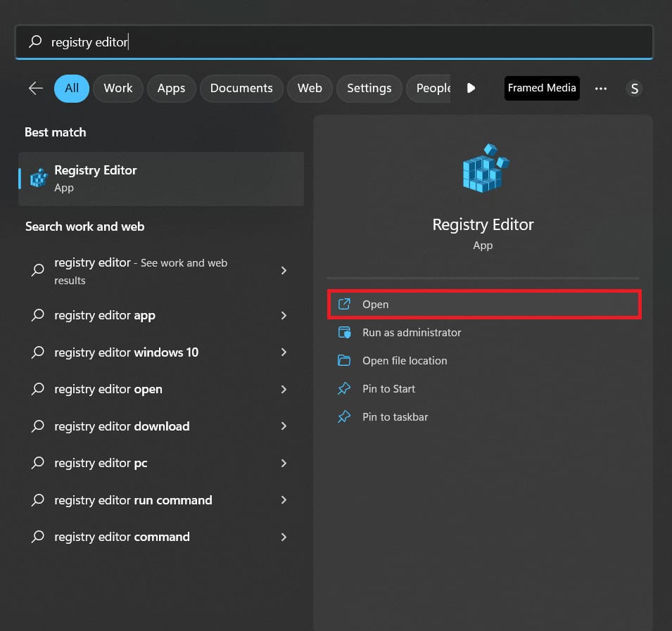Expand chevron for 'registry editor pc'
Screen dimensions: 672x631
click(x=284, y=463)
